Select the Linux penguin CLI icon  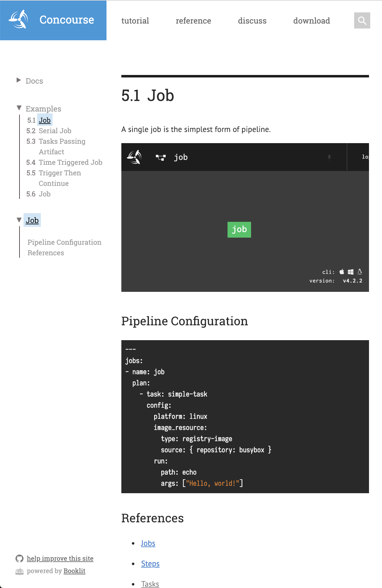click(x=359, y=272)
